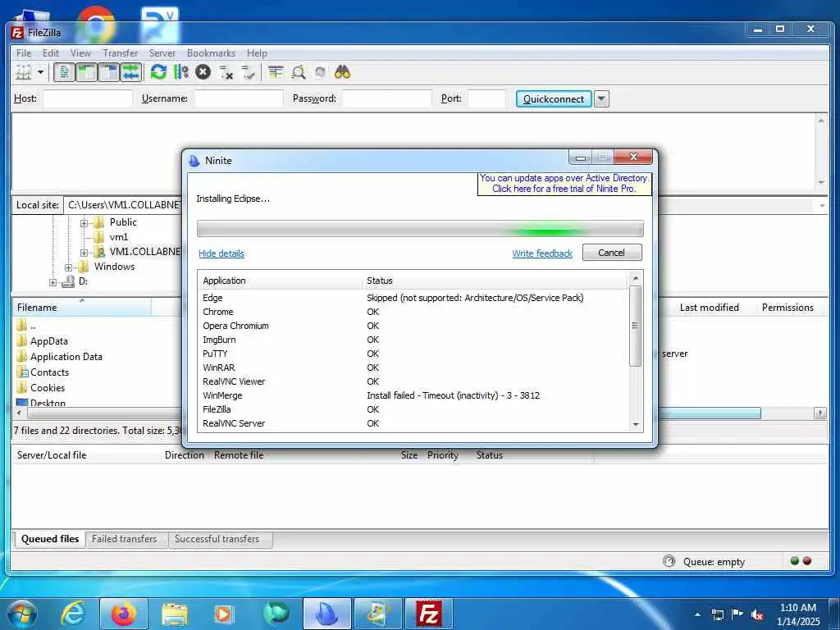Toggle the remote directory tree display
Screen dimensions: 840x630
[x=109, y=72]
